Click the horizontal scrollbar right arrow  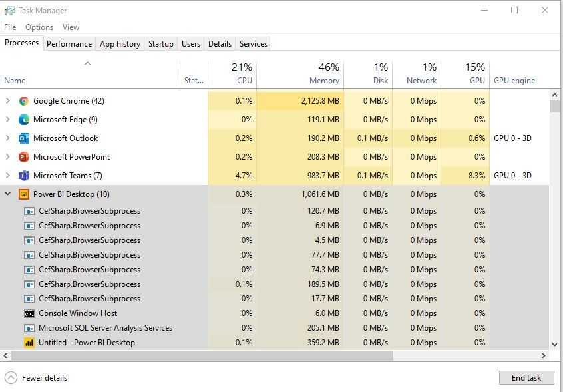tap(544, 356)
